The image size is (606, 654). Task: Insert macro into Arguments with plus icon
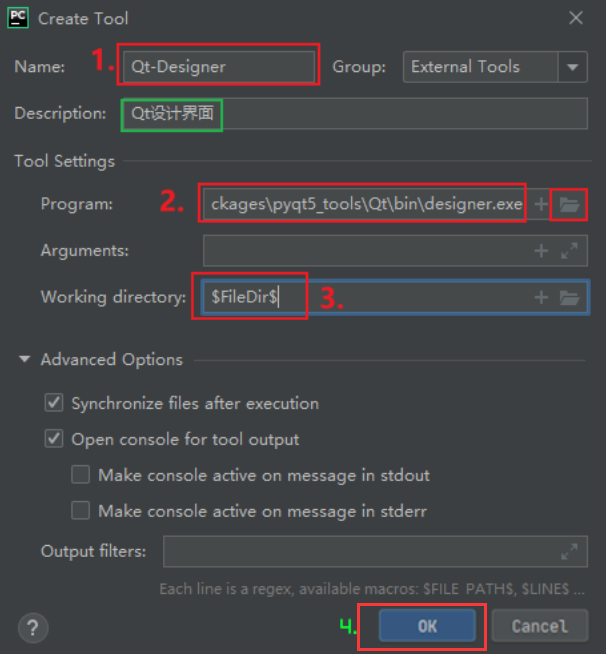541,251
